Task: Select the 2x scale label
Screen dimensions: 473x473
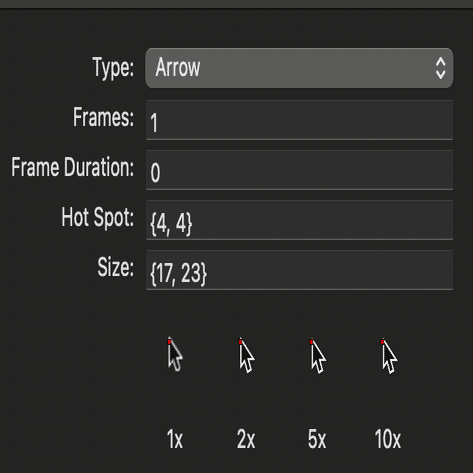Action: 246,439
